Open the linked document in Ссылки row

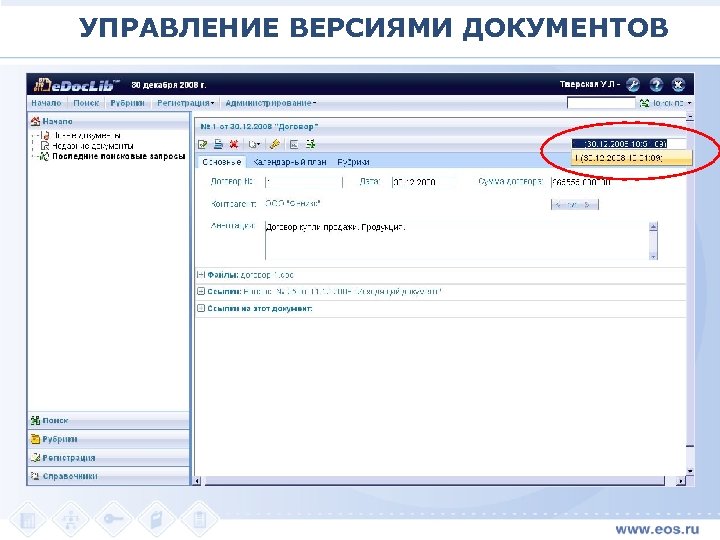(x=343, y=292)
